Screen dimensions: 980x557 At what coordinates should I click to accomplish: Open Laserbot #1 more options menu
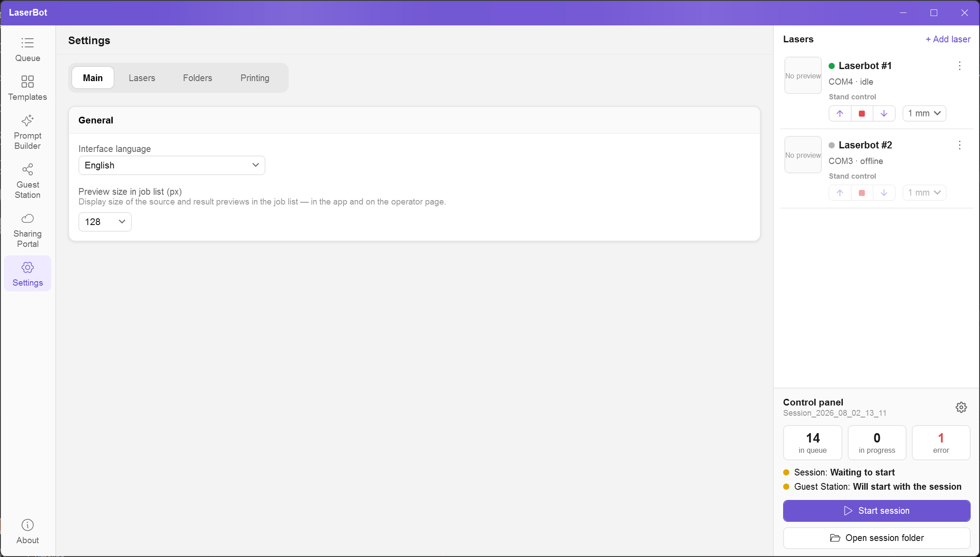click(960, 66)
